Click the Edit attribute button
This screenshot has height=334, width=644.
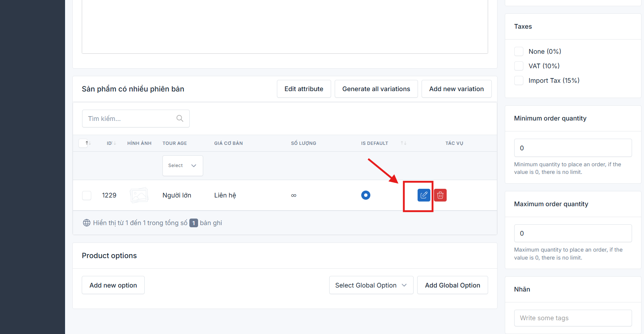pos(303,89)
